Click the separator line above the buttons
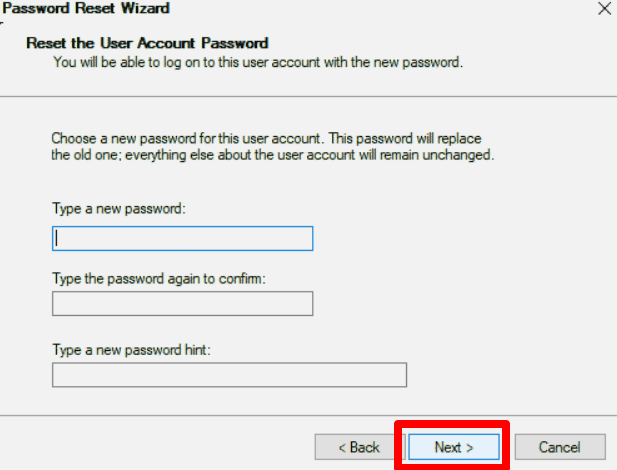Image resolution: width=617 pixels, height=470 pixels. click(x=308, y=415)
